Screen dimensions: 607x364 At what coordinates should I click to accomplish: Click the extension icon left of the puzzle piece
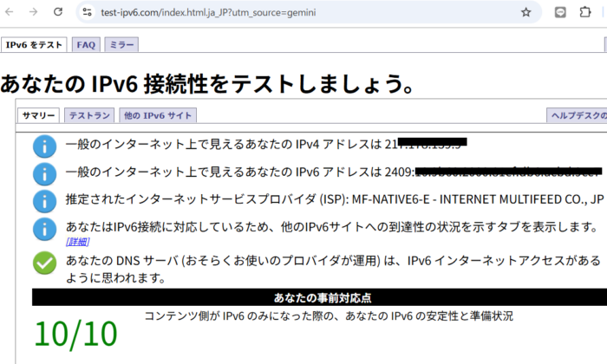pyautogui.click(x=560, y=12)
